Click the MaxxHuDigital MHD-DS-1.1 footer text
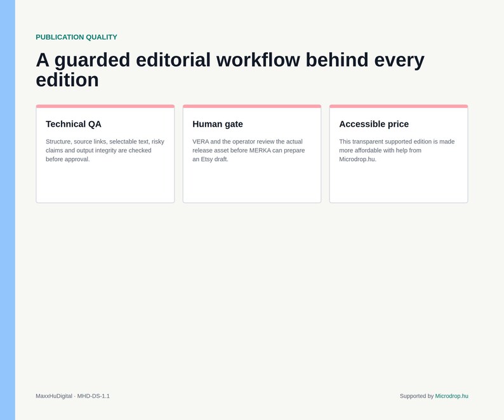This screenshot has width=504, height=420. 72,396
